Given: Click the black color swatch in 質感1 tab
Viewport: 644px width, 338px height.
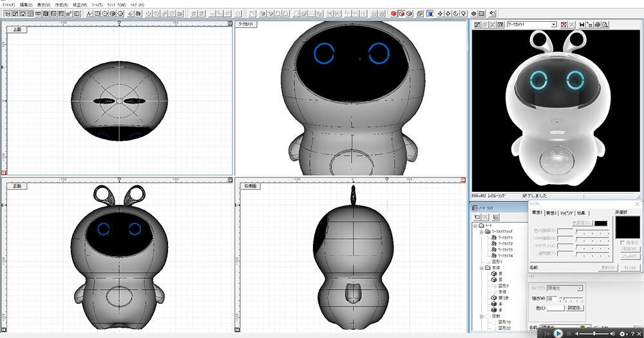Looking at the screenshot, I should click(600, 223).
